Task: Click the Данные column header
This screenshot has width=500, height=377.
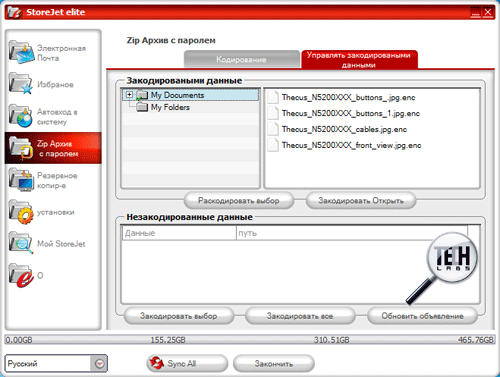Action: click(x=179, y=233)
